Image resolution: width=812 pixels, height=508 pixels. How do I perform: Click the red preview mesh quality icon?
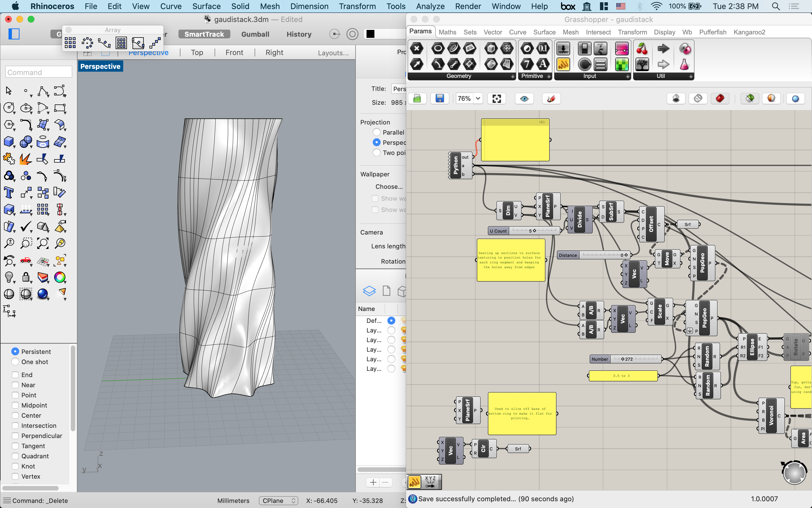[x=720, y=98]
